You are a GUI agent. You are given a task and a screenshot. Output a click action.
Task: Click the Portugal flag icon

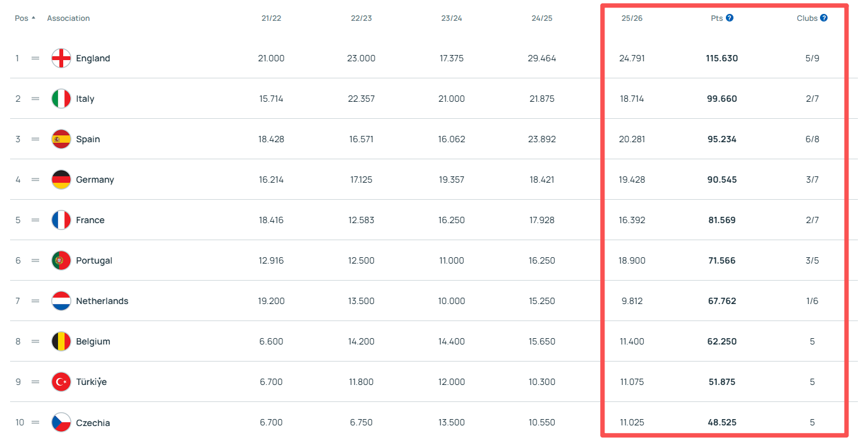pyautogui.click(x=61, y=260)
